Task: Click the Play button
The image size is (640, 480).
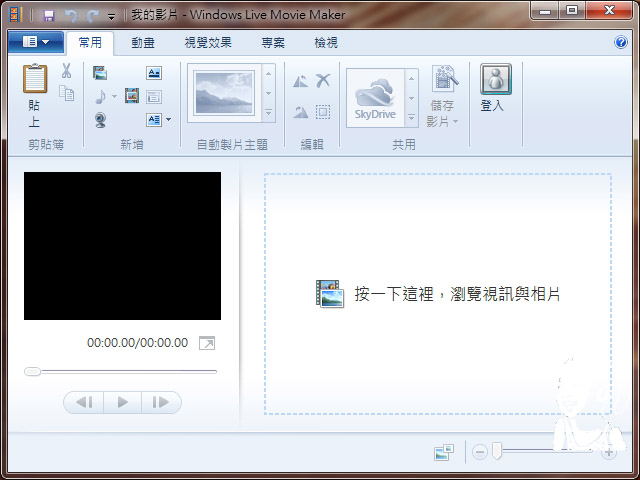Action: pyautogui.click(x=122, y=402)
